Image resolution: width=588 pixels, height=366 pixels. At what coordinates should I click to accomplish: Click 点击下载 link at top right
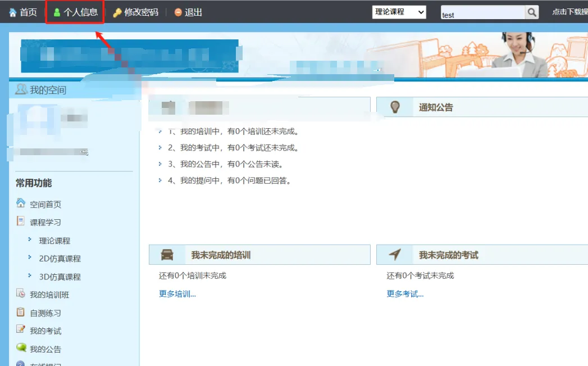[x=570, y=12]
